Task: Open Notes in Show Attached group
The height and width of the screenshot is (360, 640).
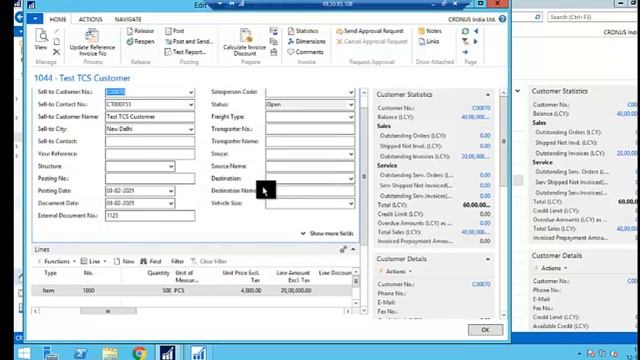Action: [x=430, y=31]
